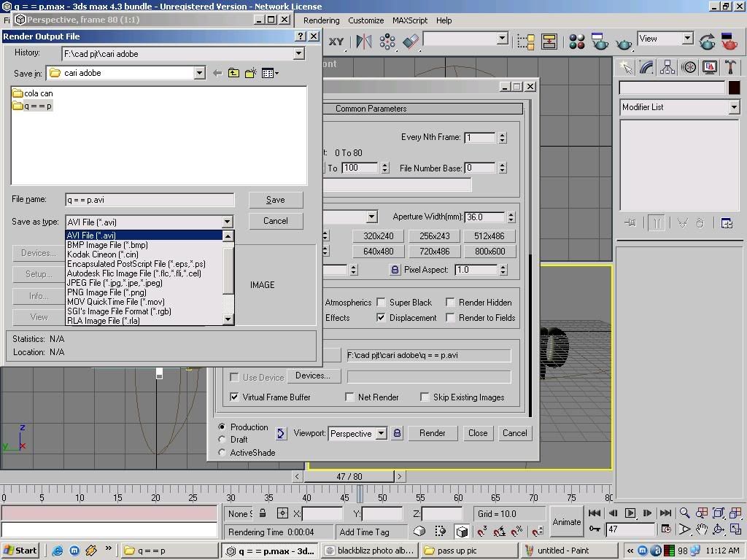
Task: Click the Mirror Selected Objects tool
Action: tap(363, 42)
